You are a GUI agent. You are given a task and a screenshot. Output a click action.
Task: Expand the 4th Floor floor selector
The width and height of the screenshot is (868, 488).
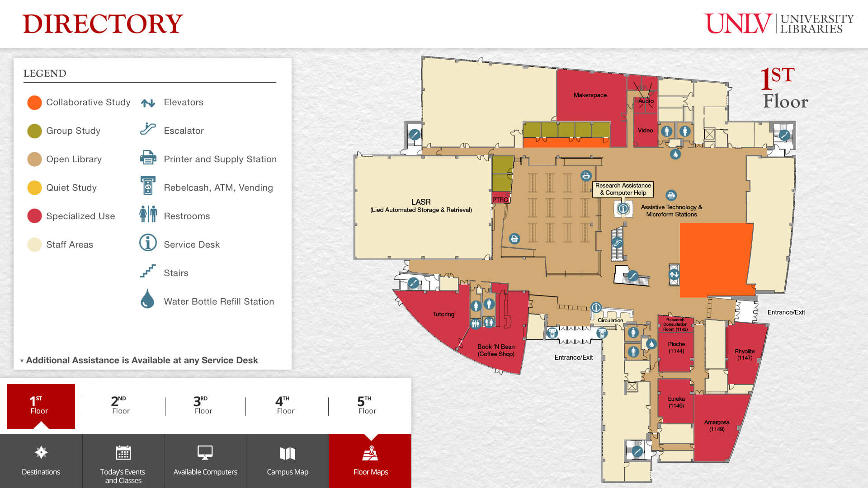pyautogui.click(x=284, y=404)
